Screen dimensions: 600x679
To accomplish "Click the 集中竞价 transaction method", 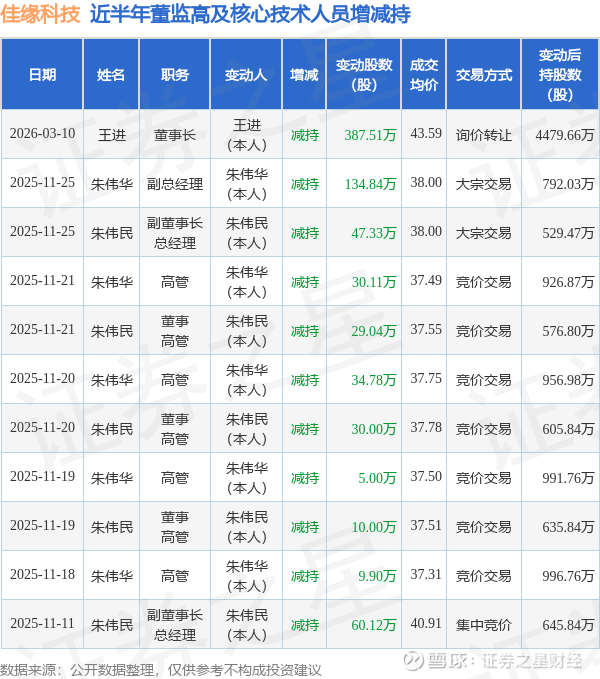I will coord(484,624).
